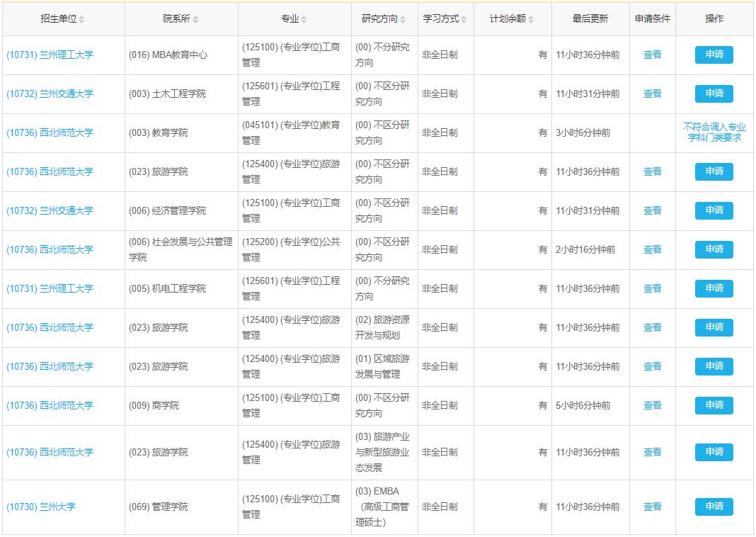Select the 5小时6分钟前 update time
The width and height of the screenshot is (756, 537).
click(x=583, y=405)
